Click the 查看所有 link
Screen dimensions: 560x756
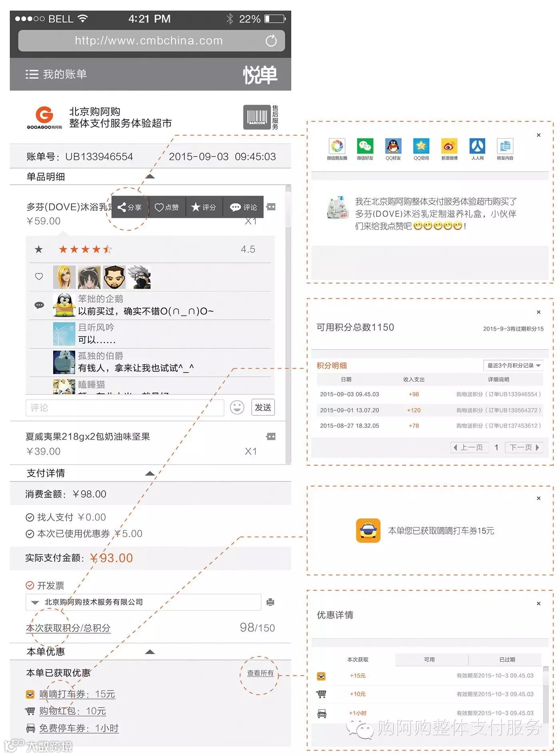pyautogui.click(x=260, y=673)
